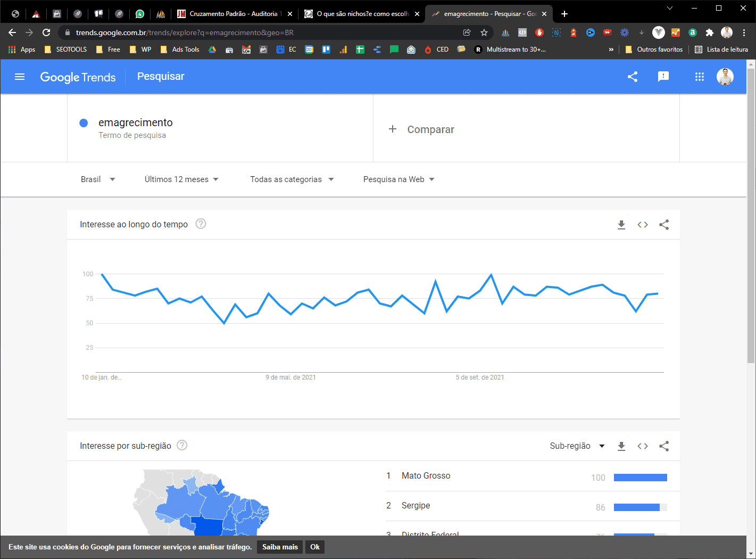Image resolution: width=756 pixels, height=559 pixels.
Task: Open help for Interesse por sub-região
Action: pyautogui.click(x=182, y=445)
